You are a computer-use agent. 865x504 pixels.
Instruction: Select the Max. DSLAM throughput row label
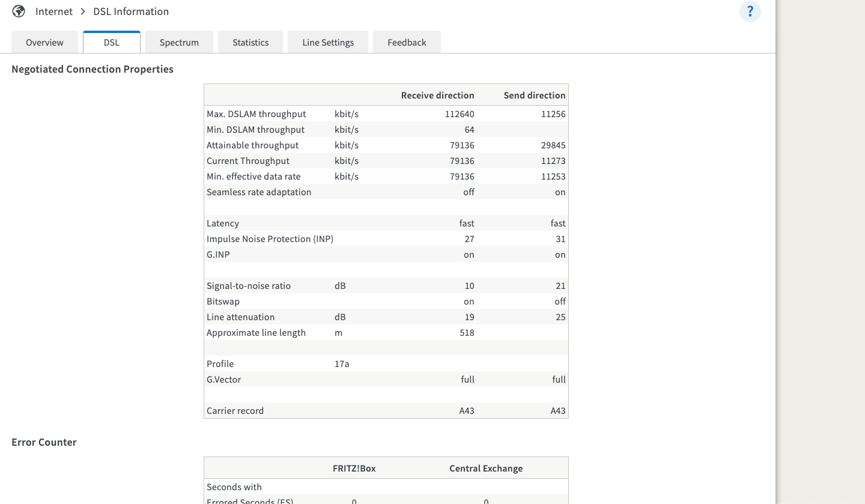[256, 114]
